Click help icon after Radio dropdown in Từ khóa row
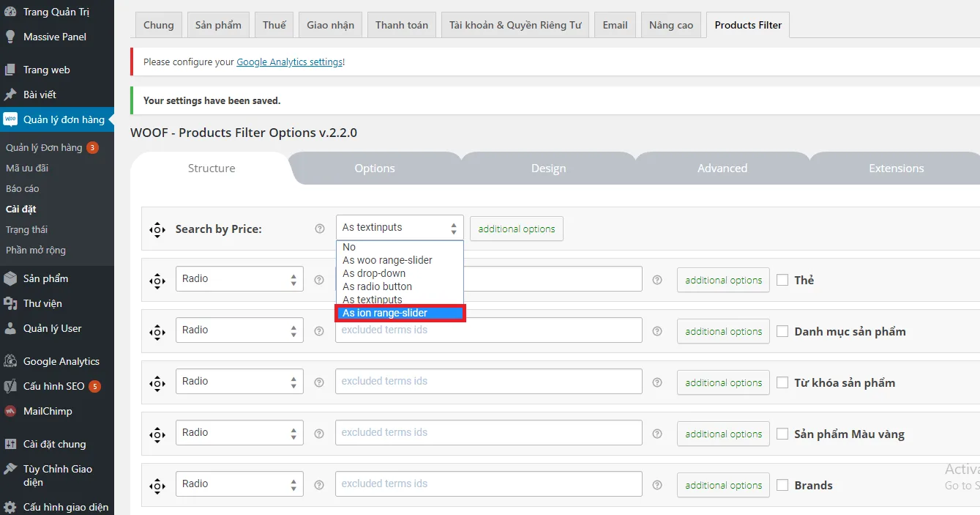This screenshot has width=980, height=515. tap(318, 382)
